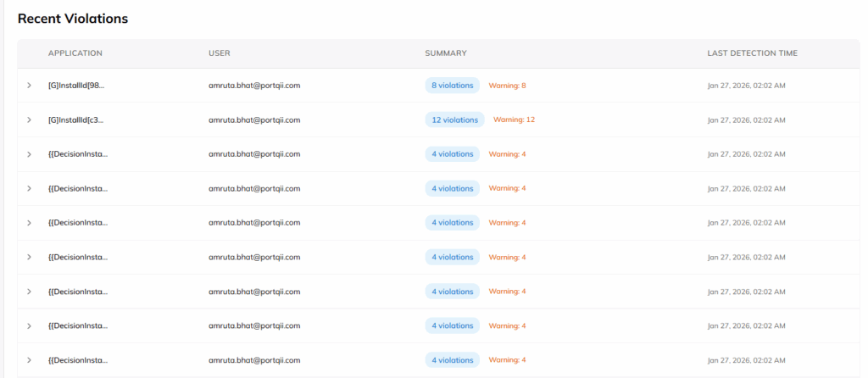Expand the first {{DecisionInsta... row chevron

(x=29, y=154)
